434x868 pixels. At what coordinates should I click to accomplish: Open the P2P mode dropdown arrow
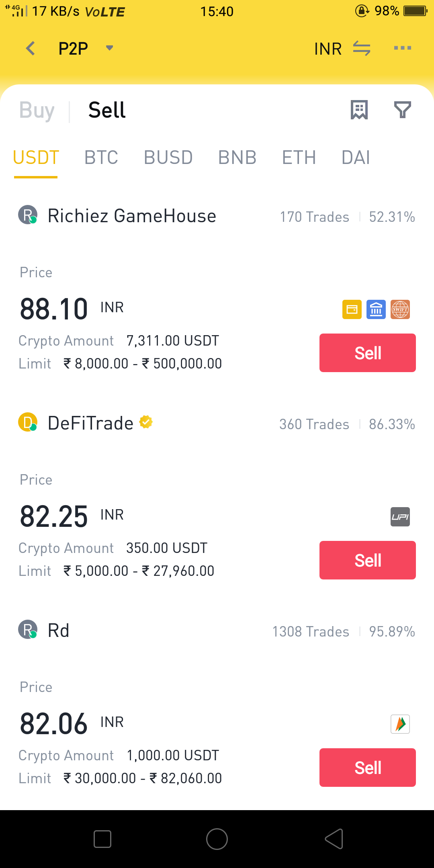109,48
